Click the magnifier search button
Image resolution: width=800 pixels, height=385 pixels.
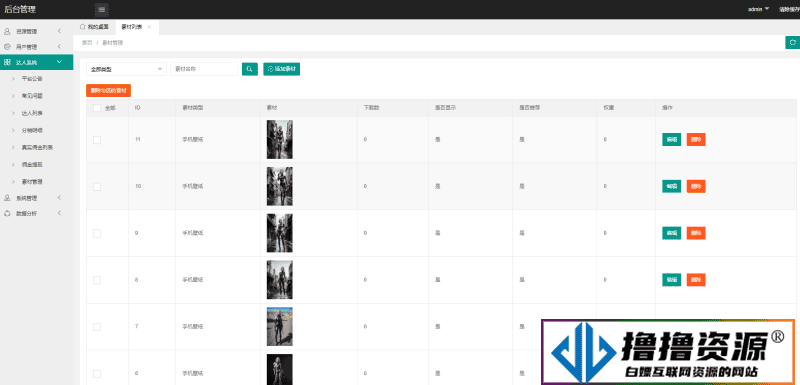tap(249, 69)
